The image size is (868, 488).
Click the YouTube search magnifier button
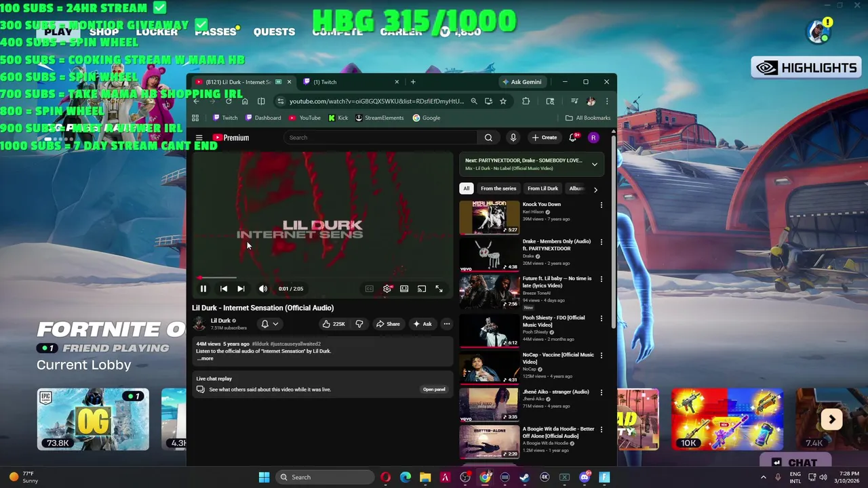(488, 138)
